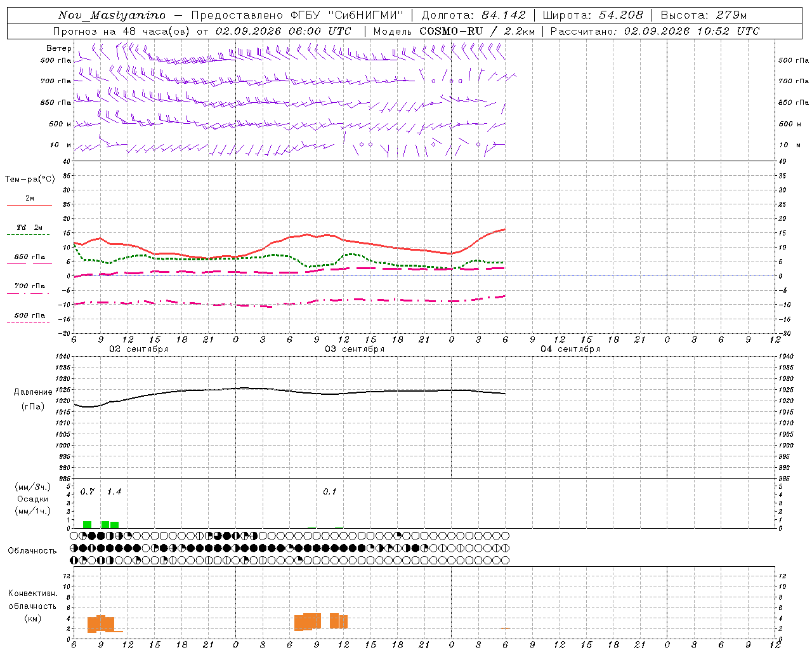Viewport: 812px width, 650px height.
Task: Click the Облачность cloudiness row label
Action: click(32, 550)
